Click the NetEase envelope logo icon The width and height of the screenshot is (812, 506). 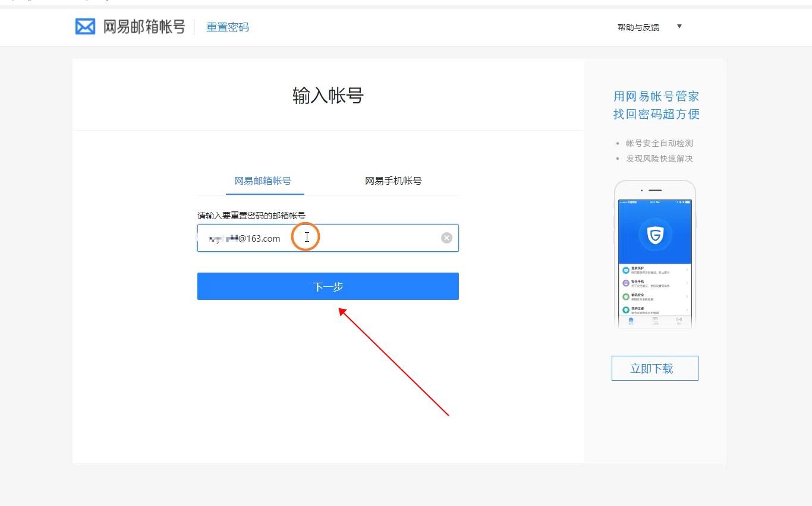click(85, 27)
